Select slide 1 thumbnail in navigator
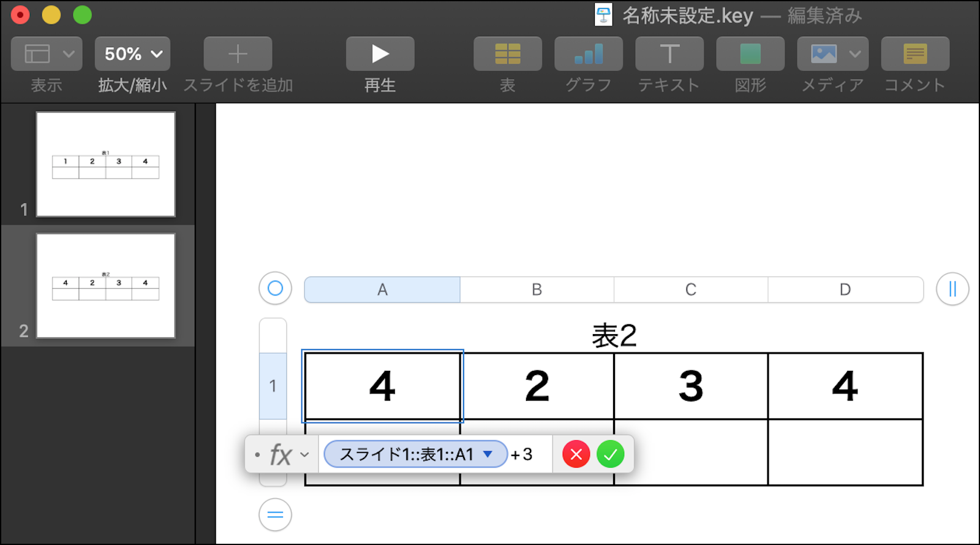Viewport: 980px width, 545px height. (x=105, y=164)
